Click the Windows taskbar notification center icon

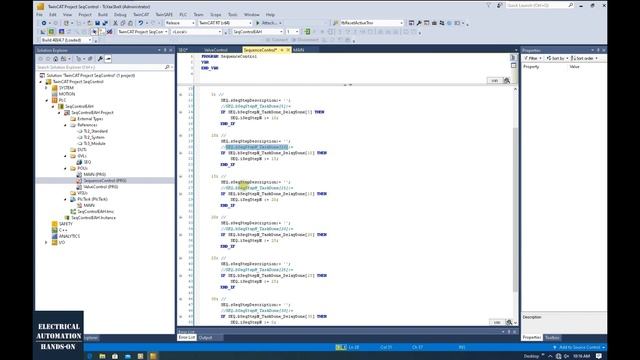point(599,356)
